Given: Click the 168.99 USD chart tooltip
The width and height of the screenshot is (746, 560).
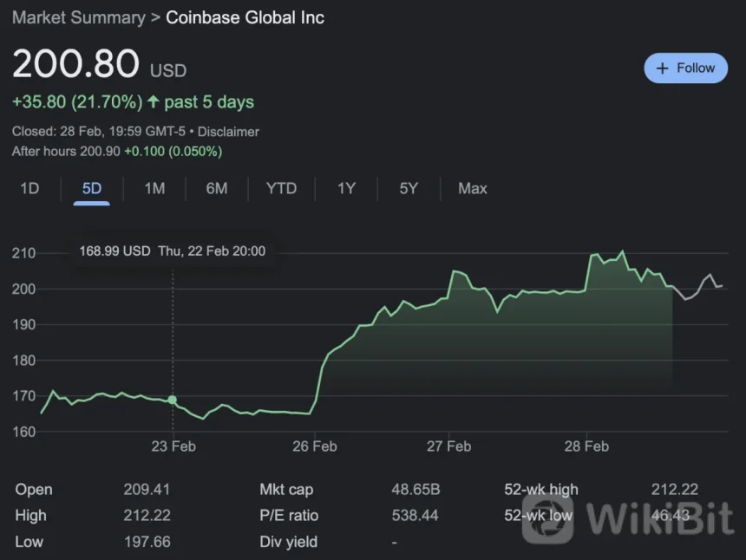Looking at the screenshot, I should [x=172, y=251].
